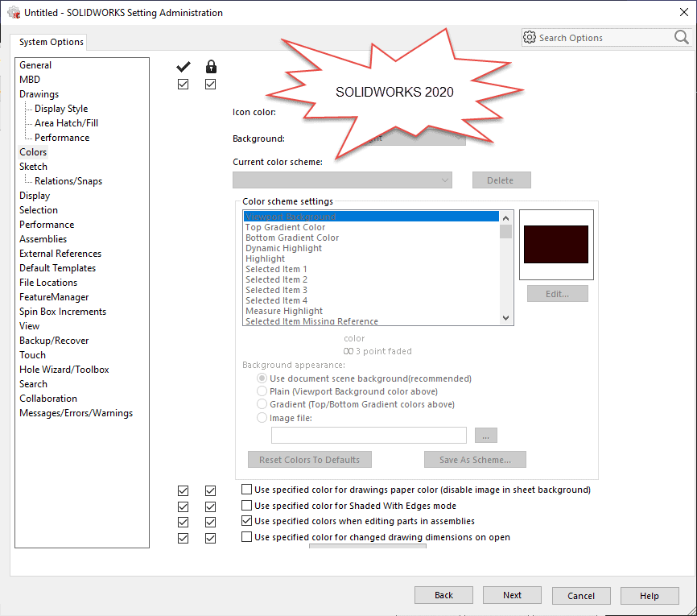The image size is (697, 616).
Task: Select 'Selected Item 3' in color list
Action: pyautogui.click(x=371, y=290)
